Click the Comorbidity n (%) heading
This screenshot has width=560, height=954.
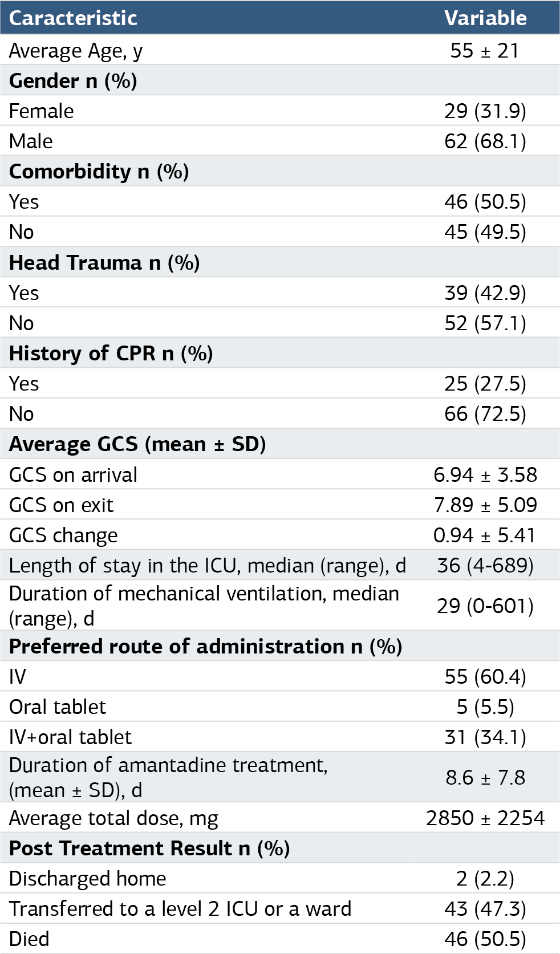coord(99,172)
